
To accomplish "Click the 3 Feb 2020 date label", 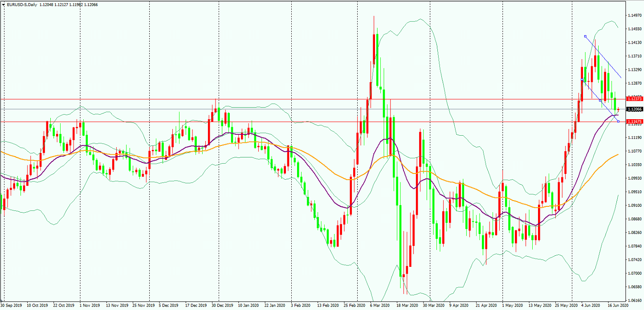I will click(x=301, y=306).
